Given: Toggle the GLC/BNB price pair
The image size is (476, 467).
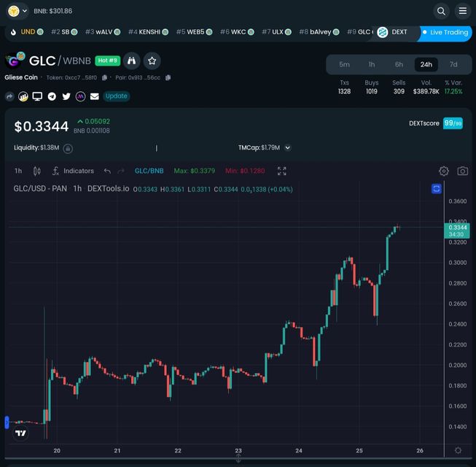Looking at the screenshot, I should [149, 171].
